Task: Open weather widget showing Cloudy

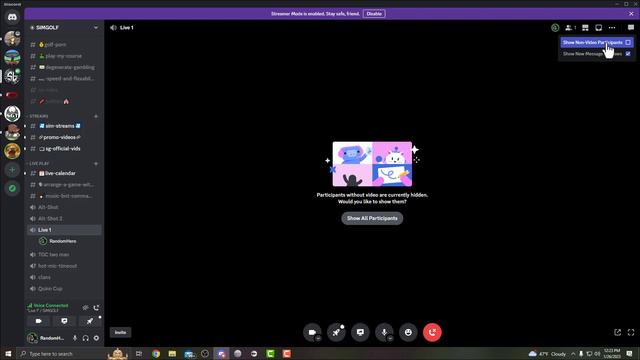Action: coord(547,354)
